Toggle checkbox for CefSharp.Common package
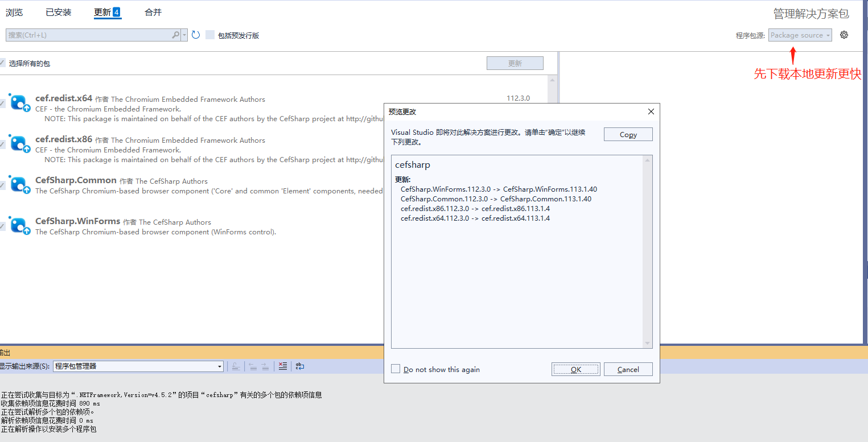This screenshot has height=442, width=868. (2, 185)
